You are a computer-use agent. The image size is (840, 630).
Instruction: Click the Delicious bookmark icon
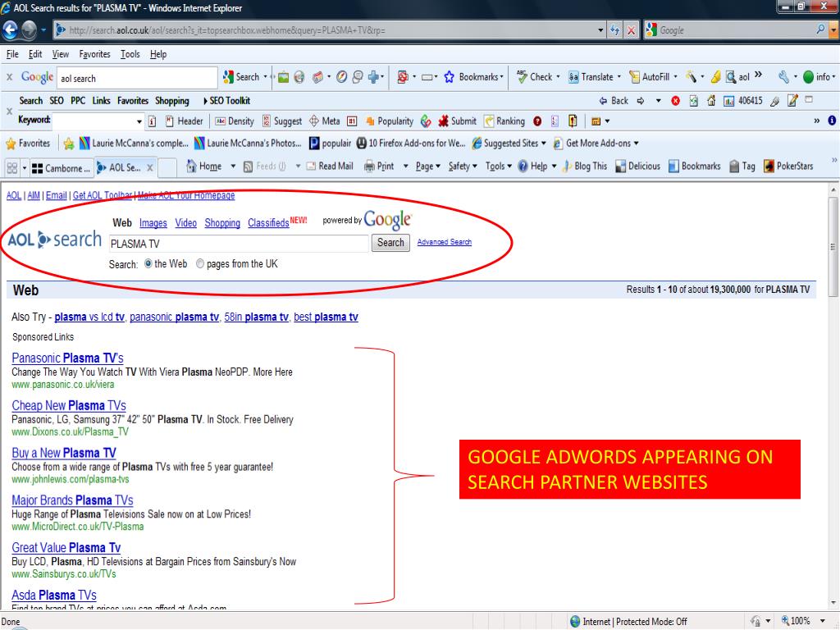pos(620,166)
